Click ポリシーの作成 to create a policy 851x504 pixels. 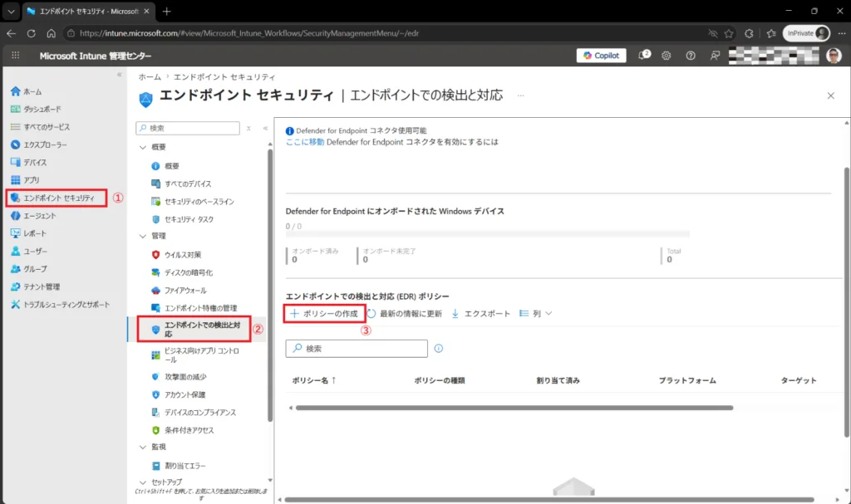pos(324,314)
